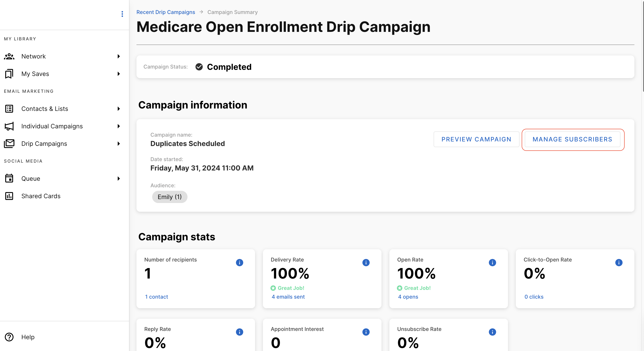This screenshot has width=644, height=351.
Task: Show info for Click-to-Open Rate
Action: pyautogui.click(x=619, y=262)
